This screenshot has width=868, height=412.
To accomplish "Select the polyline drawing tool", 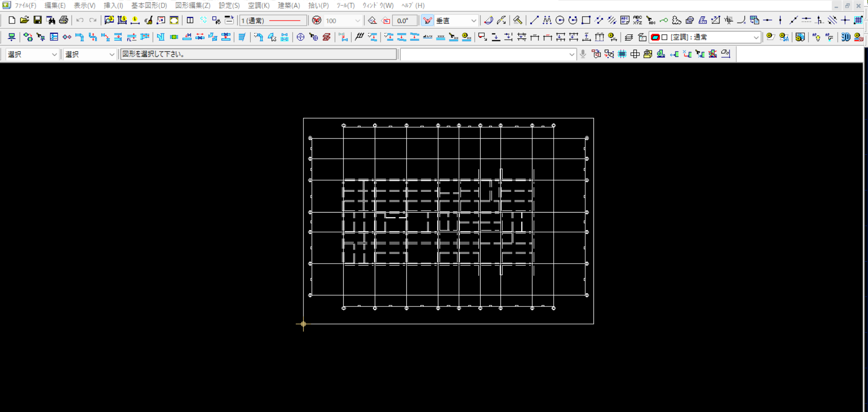I will (x=547, y=20).
